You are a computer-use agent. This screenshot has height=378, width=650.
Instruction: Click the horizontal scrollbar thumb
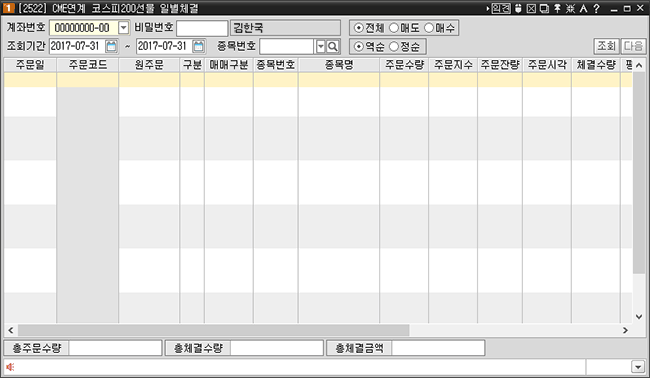coord(213,330)
